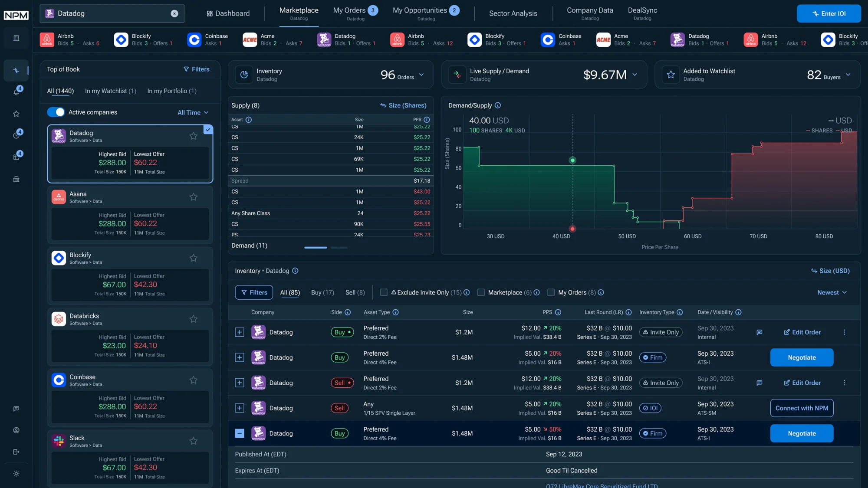Check the Marketplace (6) checkbox
Image resolution: width=868 pixels, height=488 pixels.
coord(481,293)
